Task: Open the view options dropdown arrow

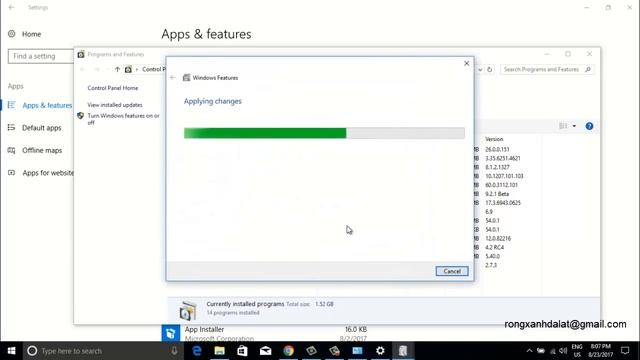Action: [574, 126]
